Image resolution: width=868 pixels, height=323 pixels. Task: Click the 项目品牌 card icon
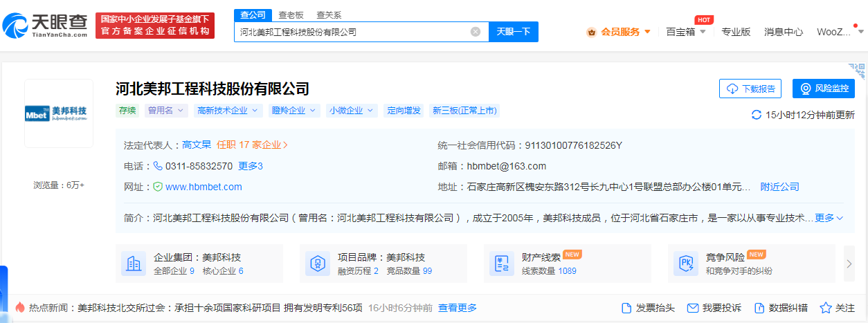pos(318,264)
